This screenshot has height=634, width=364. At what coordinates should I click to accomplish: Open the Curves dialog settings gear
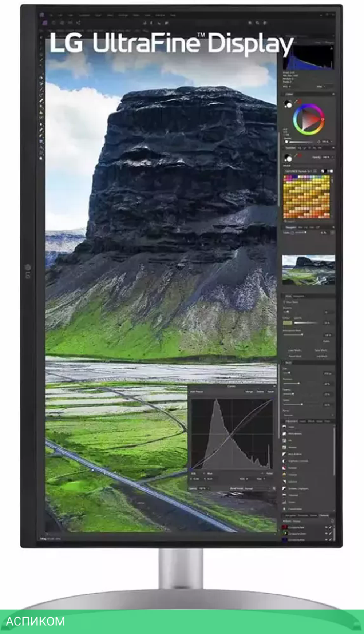coord(274,488)
